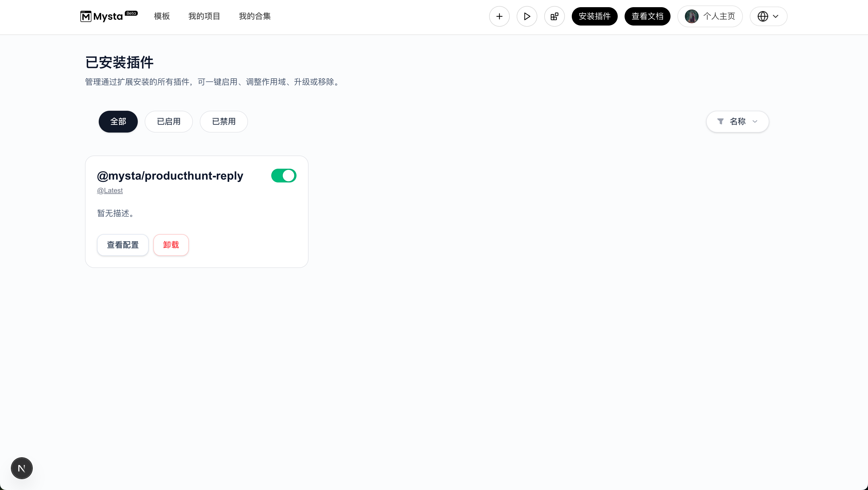Switch to the 已启用 filter tab
The image size is (868, 490).
pyautogui.click(x=168, y=121)
